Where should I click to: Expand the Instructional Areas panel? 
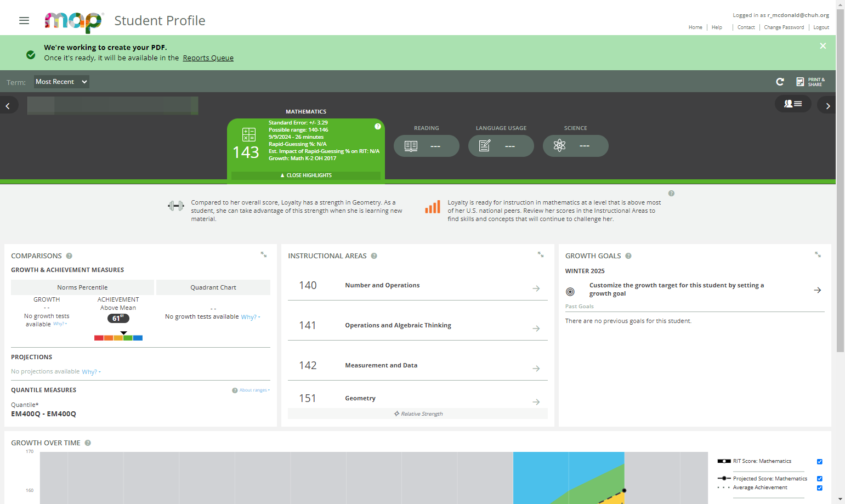point(541,254)
